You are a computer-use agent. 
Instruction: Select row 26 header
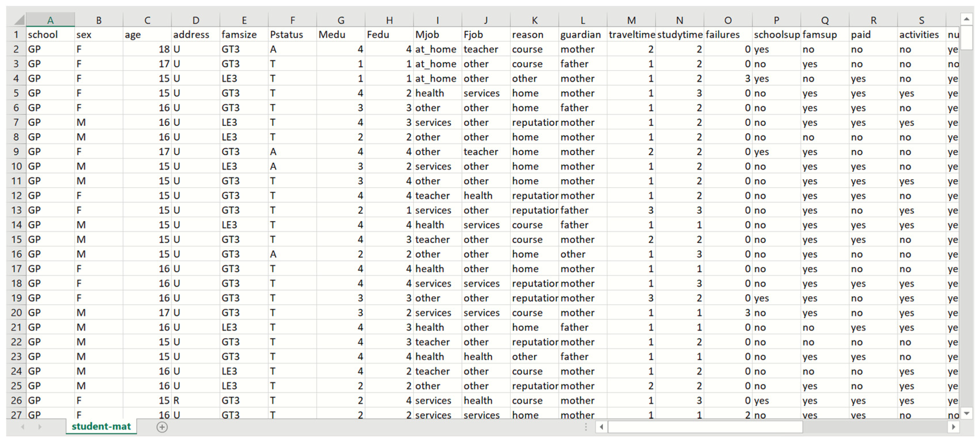pyautogui.click(x=16, y=400)
